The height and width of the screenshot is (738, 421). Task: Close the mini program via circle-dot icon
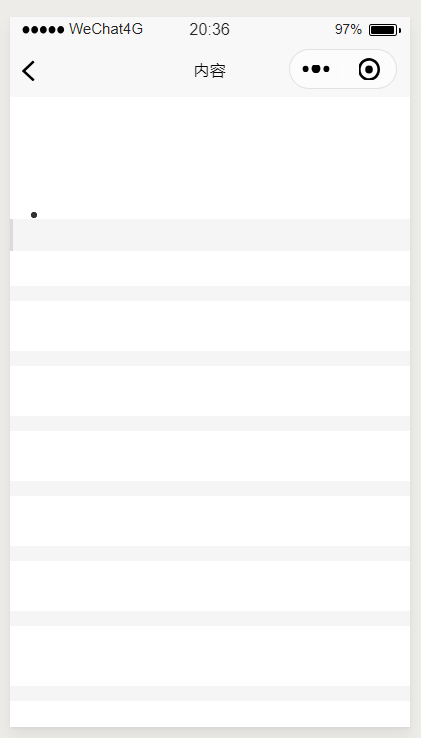[x=369, y=70]
